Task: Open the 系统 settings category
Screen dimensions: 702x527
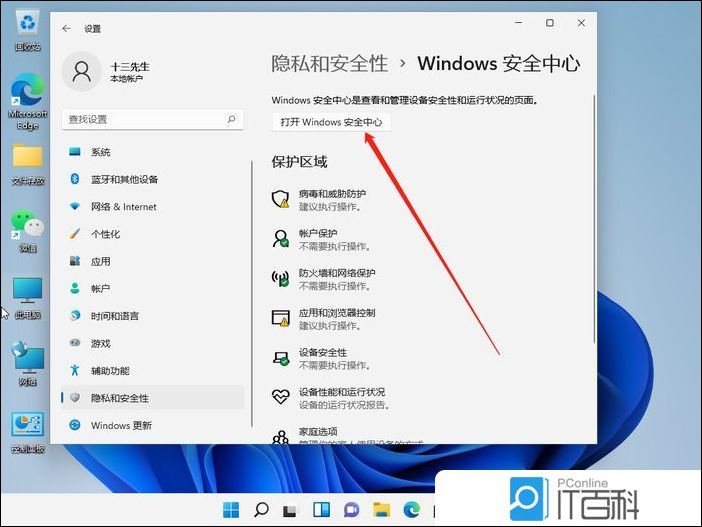Action: (153, 152)
